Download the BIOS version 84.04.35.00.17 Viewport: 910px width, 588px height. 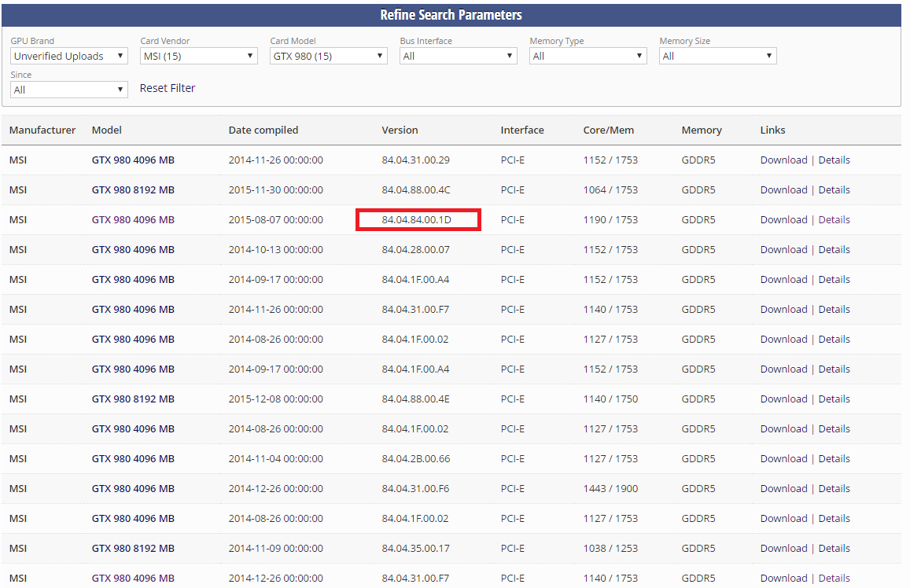pyautogui.click(x=783, y=548)
